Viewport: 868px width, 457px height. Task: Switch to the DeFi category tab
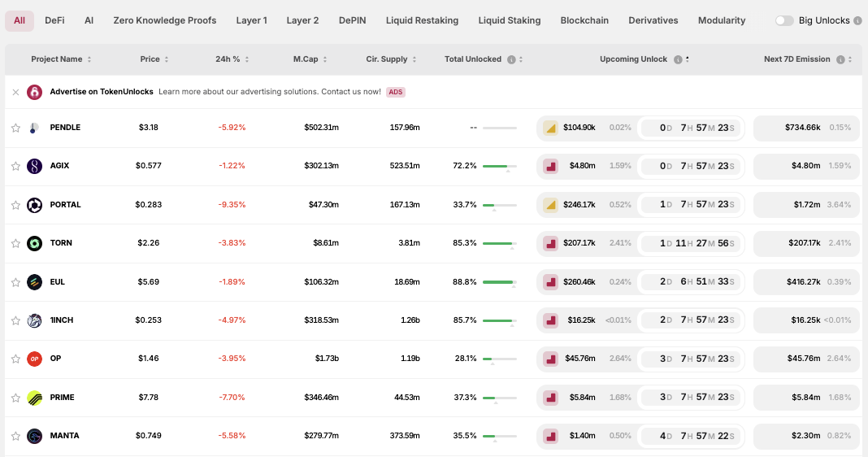[x=54, y=20]
